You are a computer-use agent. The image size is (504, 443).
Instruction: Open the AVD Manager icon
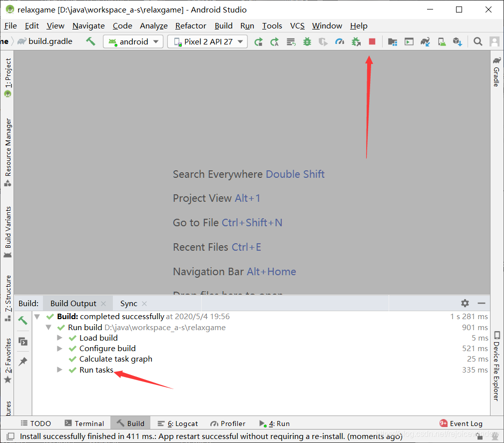click(x=442, y=42)
